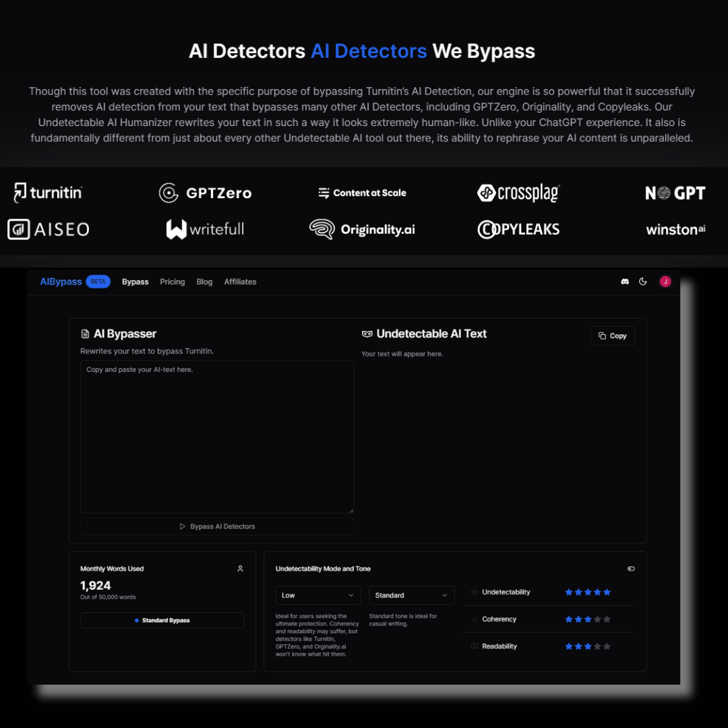Viewport: 728px width, 728px height.
Task: Click the Bypass AI Detectors button
Action: coord(217,526)
